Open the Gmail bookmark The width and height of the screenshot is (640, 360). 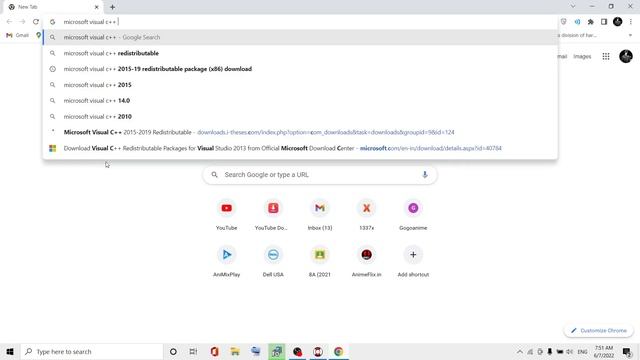pos(17,36)
